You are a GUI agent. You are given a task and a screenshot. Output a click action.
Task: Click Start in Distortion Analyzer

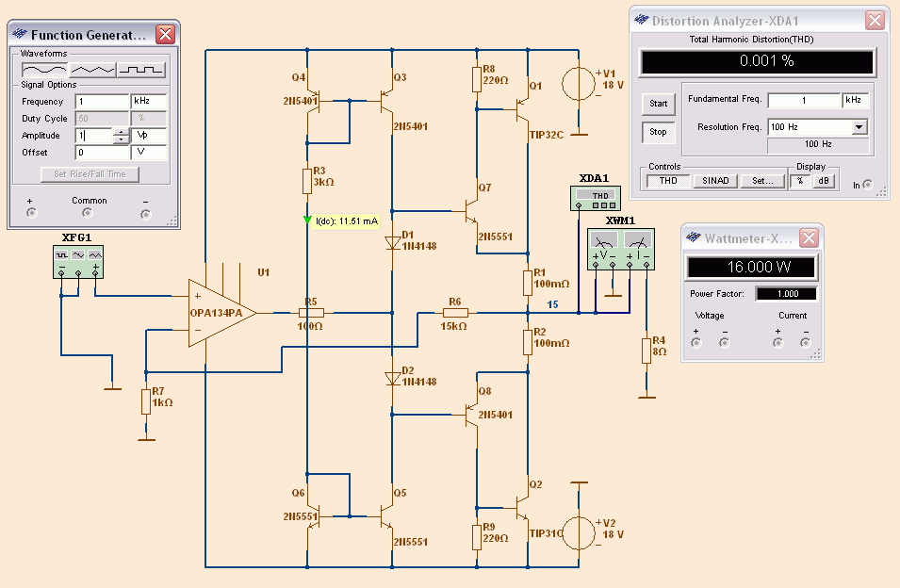(659, 104)
